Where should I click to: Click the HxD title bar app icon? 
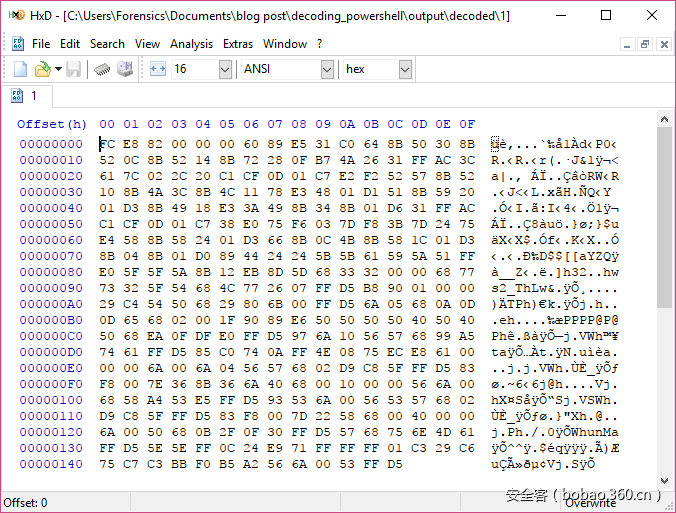pos(17,16)
